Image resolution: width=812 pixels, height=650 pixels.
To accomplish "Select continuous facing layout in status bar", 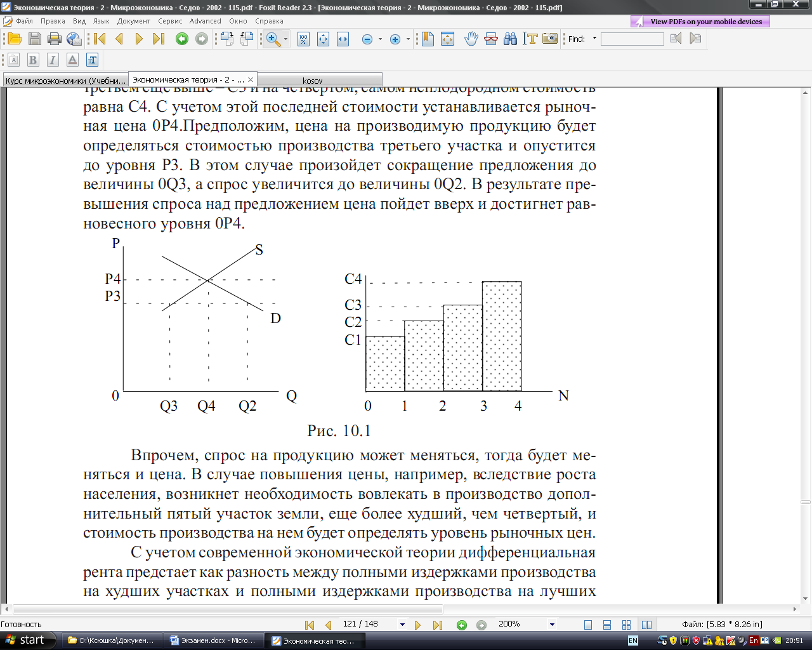I will tap(627, 625).
